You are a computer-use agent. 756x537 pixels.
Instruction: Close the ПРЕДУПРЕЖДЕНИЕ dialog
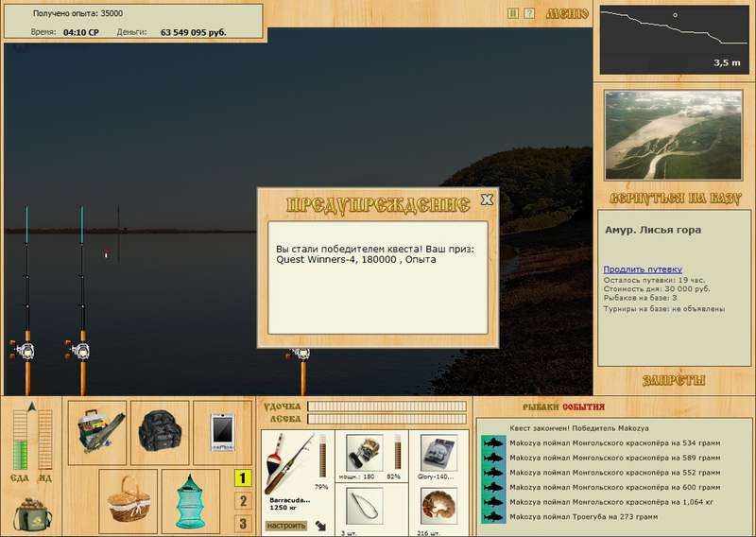click(487, 199)
